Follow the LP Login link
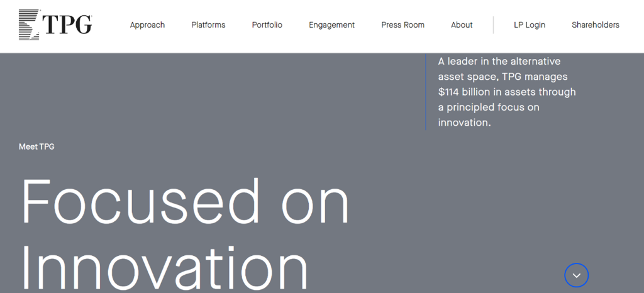644x293 pixels. click(x=530, y=25)
